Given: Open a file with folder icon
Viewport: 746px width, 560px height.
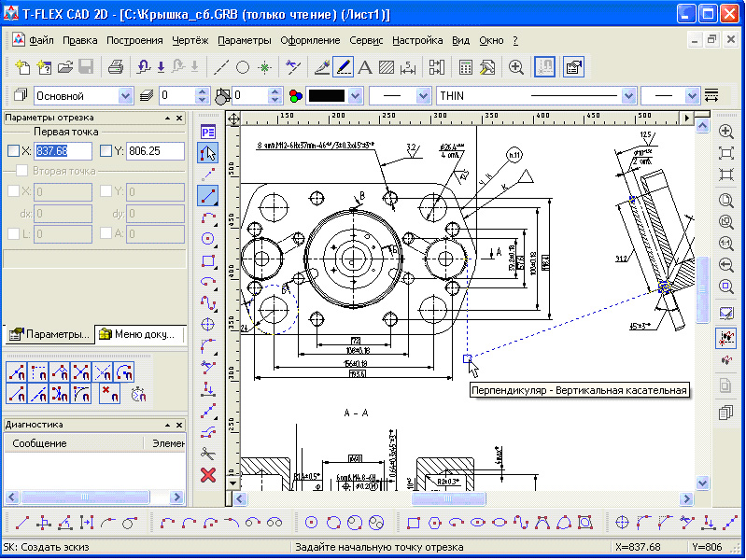Looking at the screenshot, I should click(65, 67).
